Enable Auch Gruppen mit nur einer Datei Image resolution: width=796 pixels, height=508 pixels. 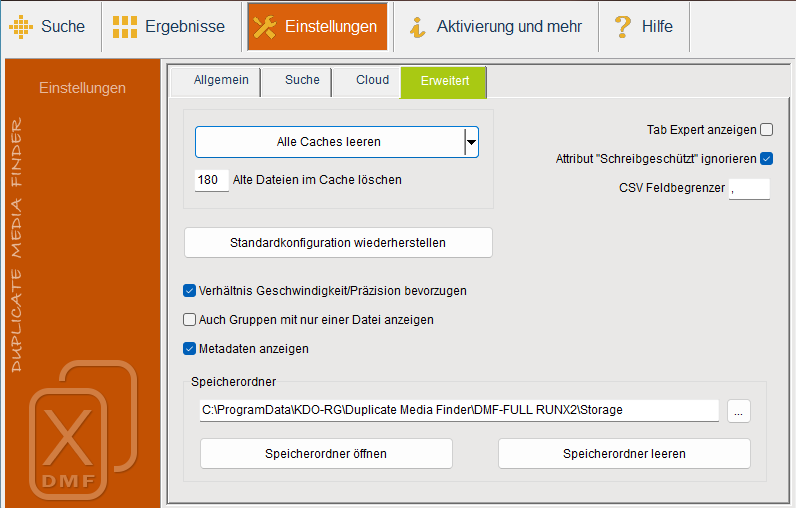189,320
